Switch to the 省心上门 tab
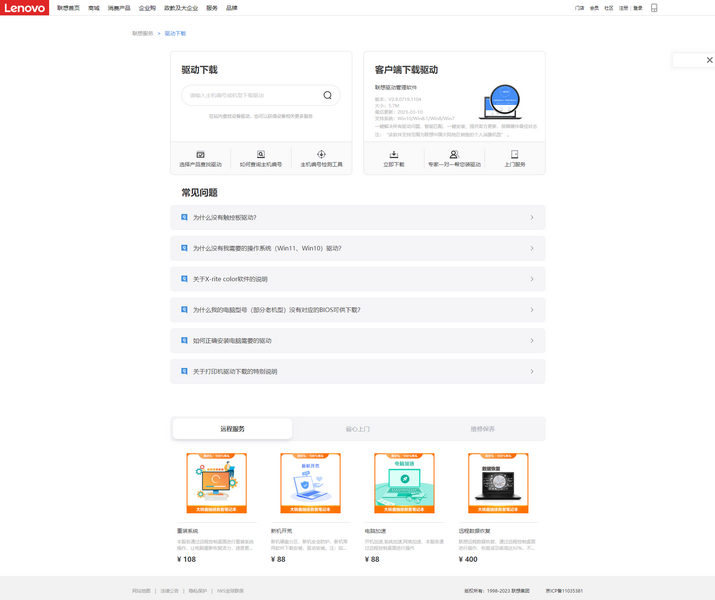Screen dimensions: 715x600 (x=357, y=429)
